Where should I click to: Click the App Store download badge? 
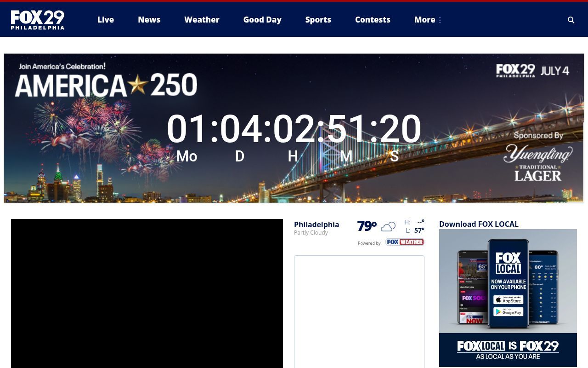pyautogui.click(x=508, y=300)
